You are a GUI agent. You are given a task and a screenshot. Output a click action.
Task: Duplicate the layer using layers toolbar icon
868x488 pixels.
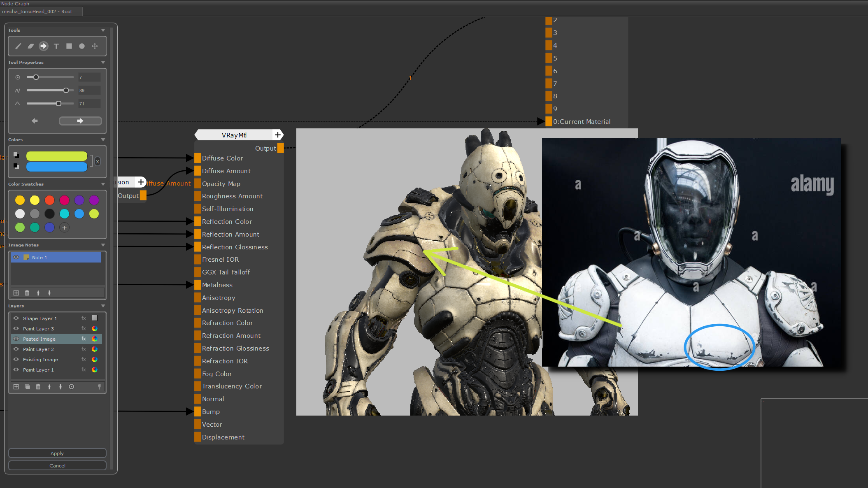[x=27, y=387]
